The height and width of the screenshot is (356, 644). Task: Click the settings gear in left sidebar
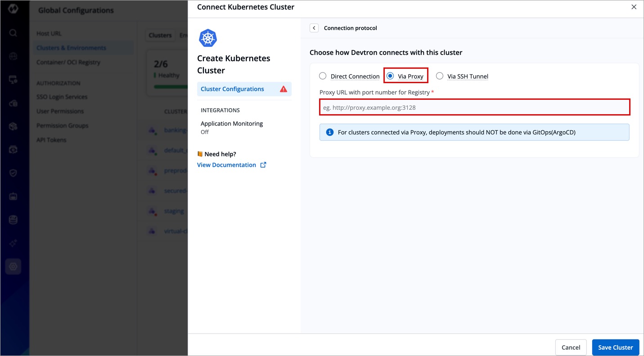click(x=13, y=267)
